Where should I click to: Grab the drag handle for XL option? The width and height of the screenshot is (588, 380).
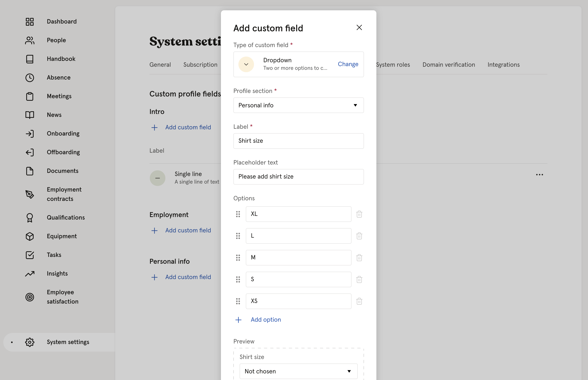click(238, 214)
